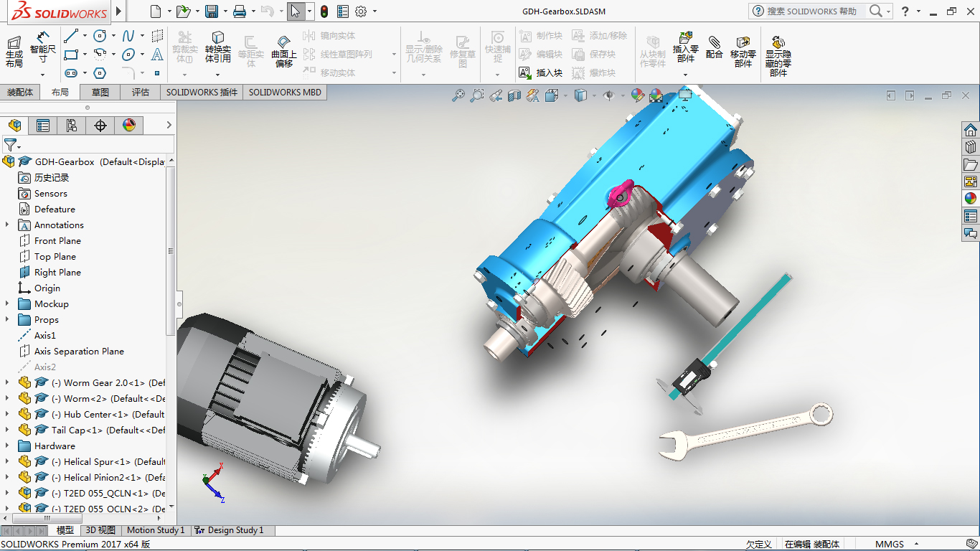Viewport: 980px width, 551px height.
Task: Click Create Layout (生成布局) button
Action: click(x=14, y=52)
